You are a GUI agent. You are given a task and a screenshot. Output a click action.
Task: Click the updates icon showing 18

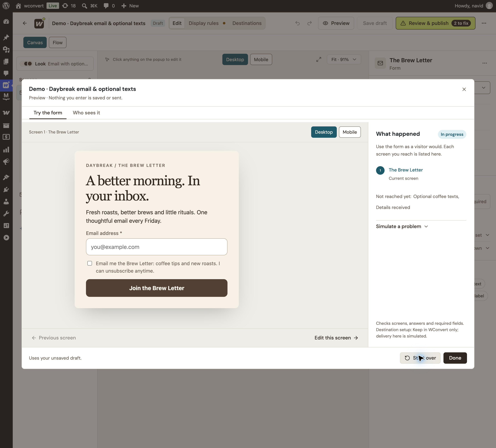click(65, 6)
